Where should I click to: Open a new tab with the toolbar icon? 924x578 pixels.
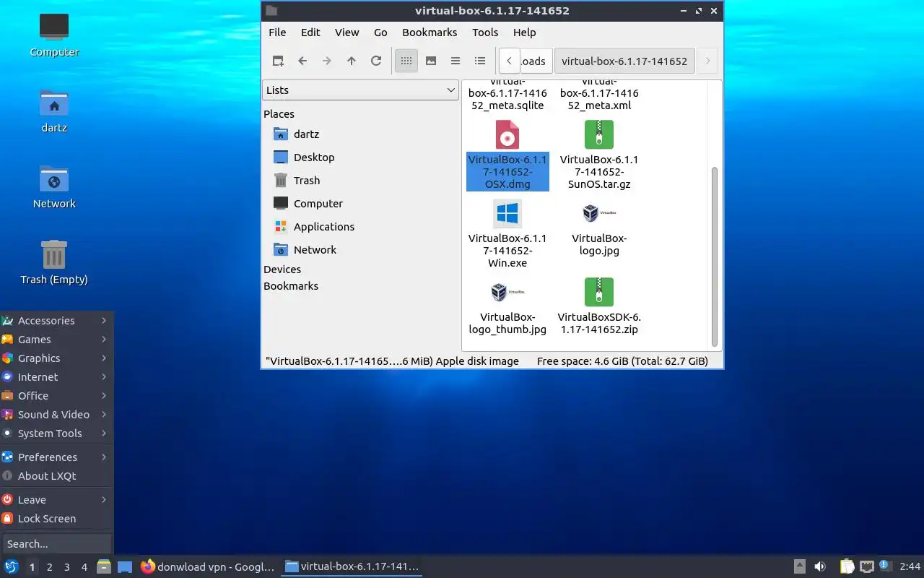pos(278,61)
